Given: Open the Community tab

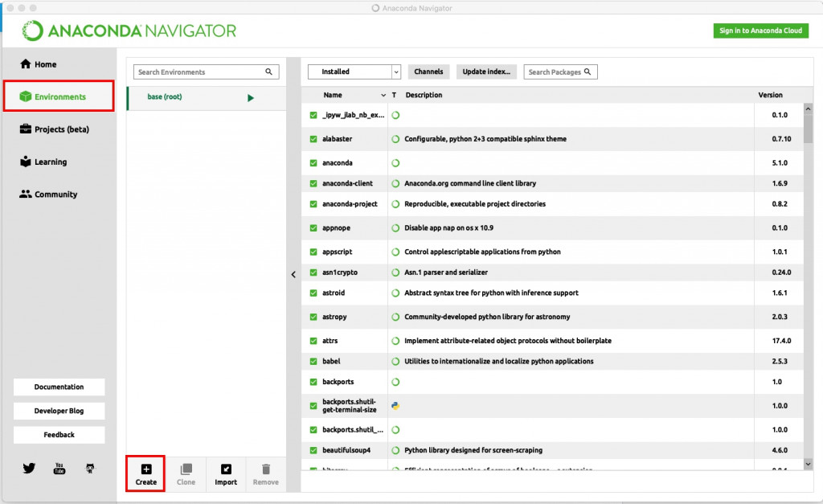Looking at the screenshot, I should tap(48, 195).
